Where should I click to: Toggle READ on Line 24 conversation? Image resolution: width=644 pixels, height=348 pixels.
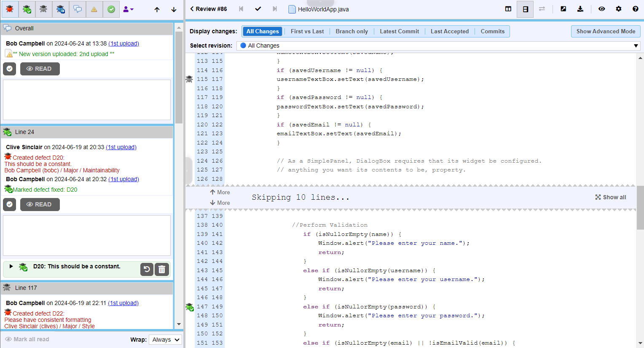click(40, 204)
